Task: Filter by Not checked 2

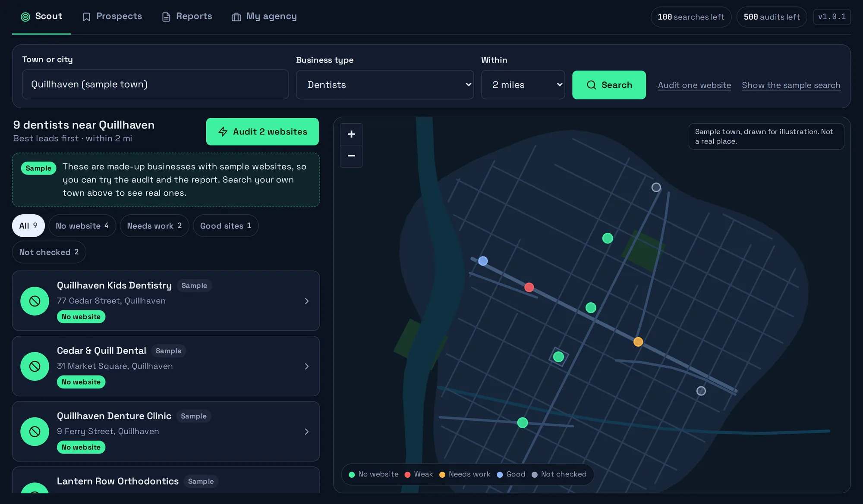Action: [49, 252]
